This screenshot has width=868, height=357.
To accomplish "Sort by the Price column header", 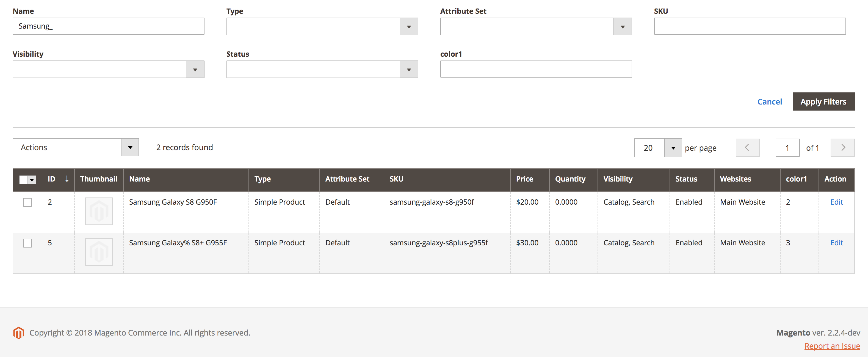I will (x=524, y=179).
